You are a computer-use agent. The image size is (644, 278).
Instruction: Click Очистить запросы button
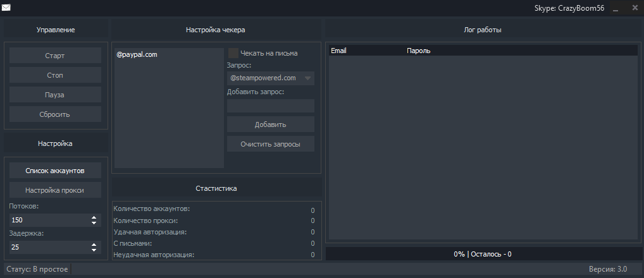click(271, 144)
